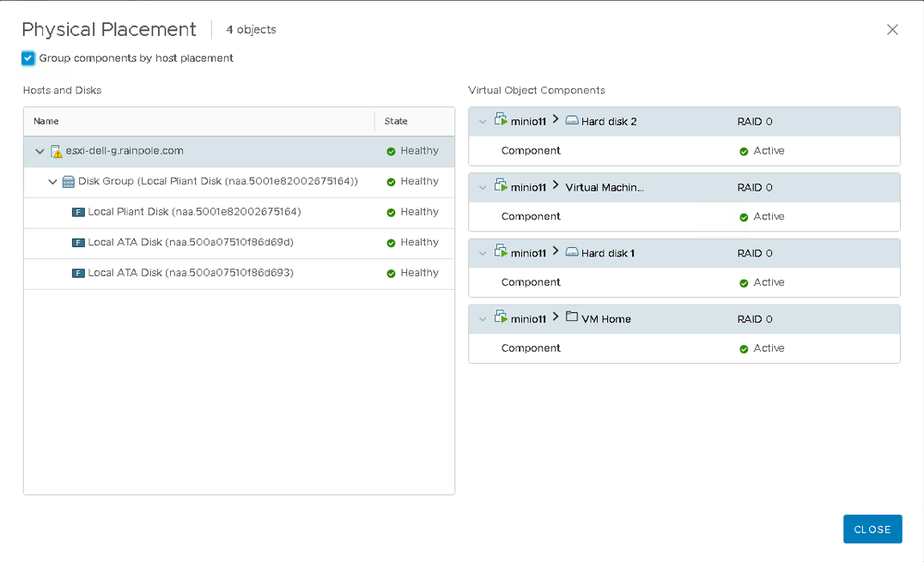Click the VM icon next to minio11 Hard disk 2

point(501,121)
